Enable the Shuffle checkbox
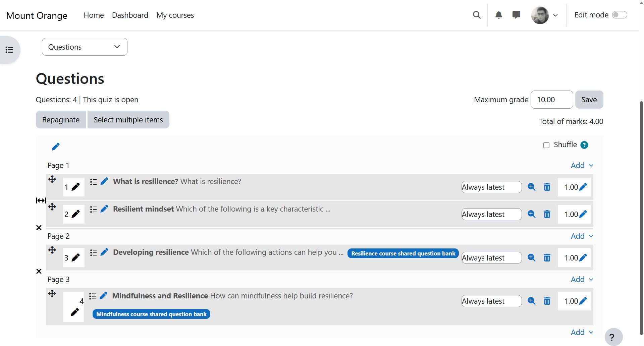 (546, 145)
